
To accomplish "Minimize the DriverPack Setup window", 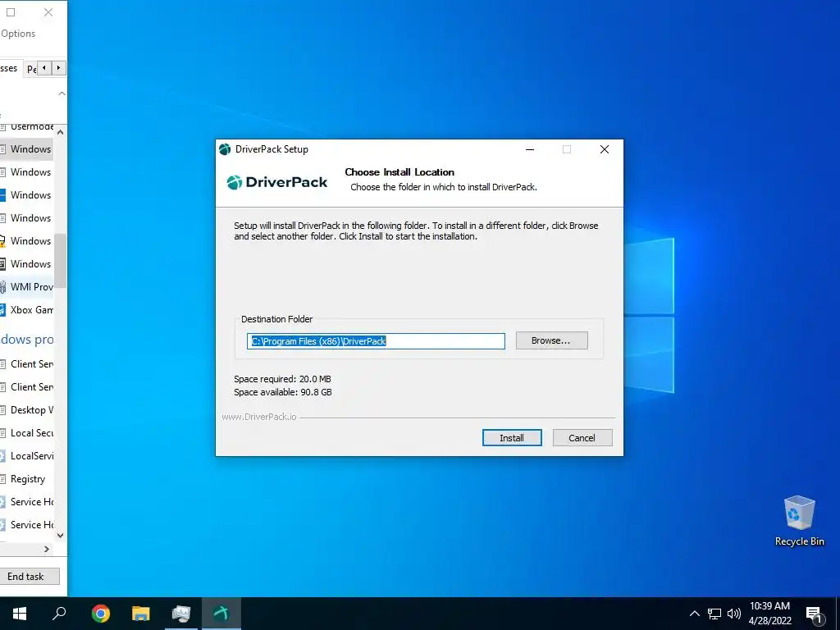I will [x=530, y=149].
